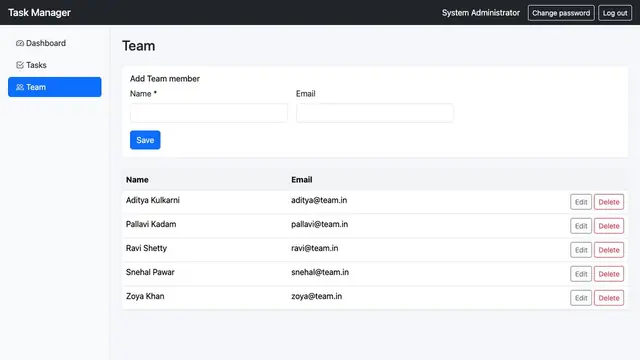
Task: Click the Name * field label
Action: [143, 93]
